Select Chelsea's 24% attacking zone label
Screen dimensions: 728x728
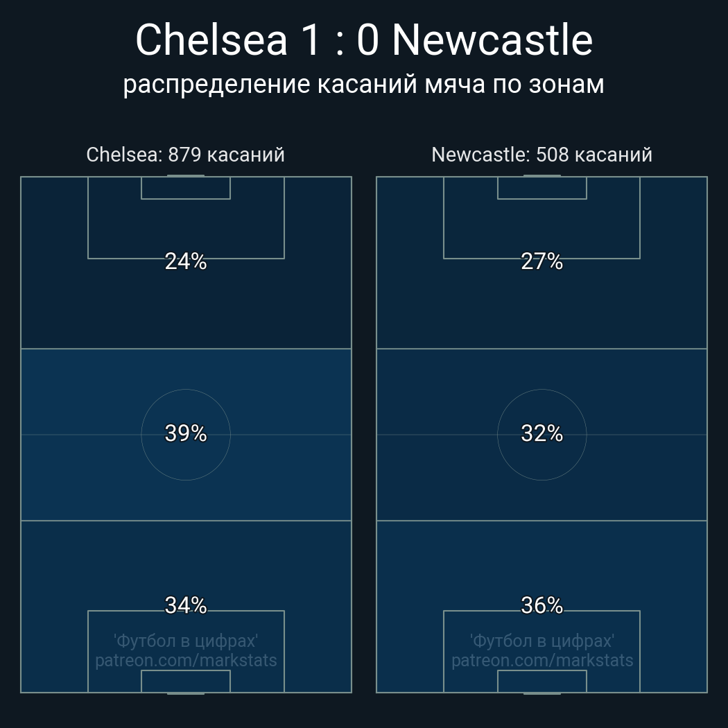(x=186, y=261)
